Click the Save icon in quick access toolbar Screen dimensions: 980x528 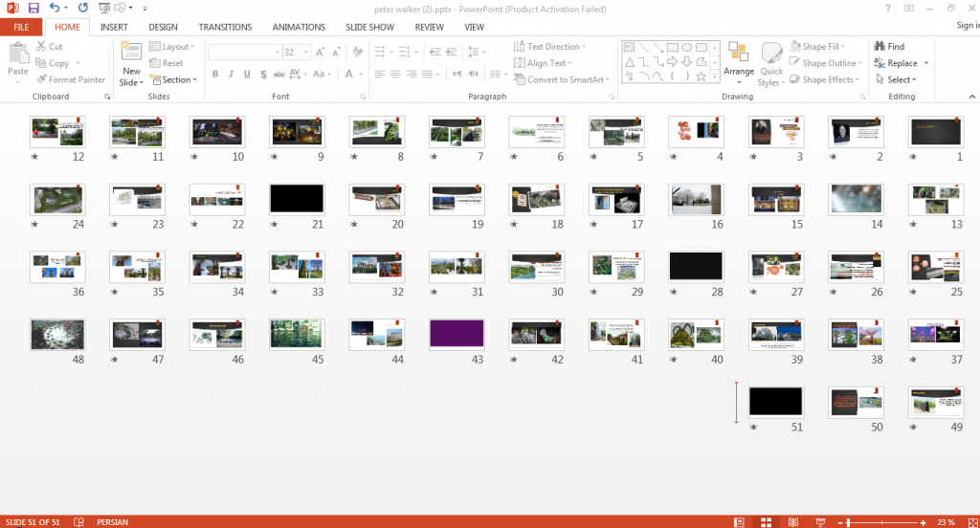click(33, 8)
